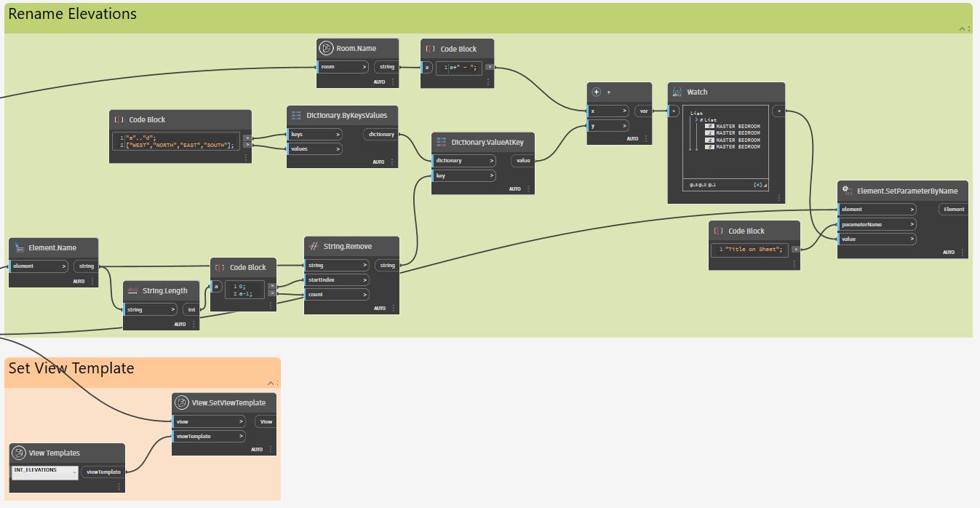Click the "Rename Elevations" group title
The image size is (980, 508).
(x=73, y=14)
